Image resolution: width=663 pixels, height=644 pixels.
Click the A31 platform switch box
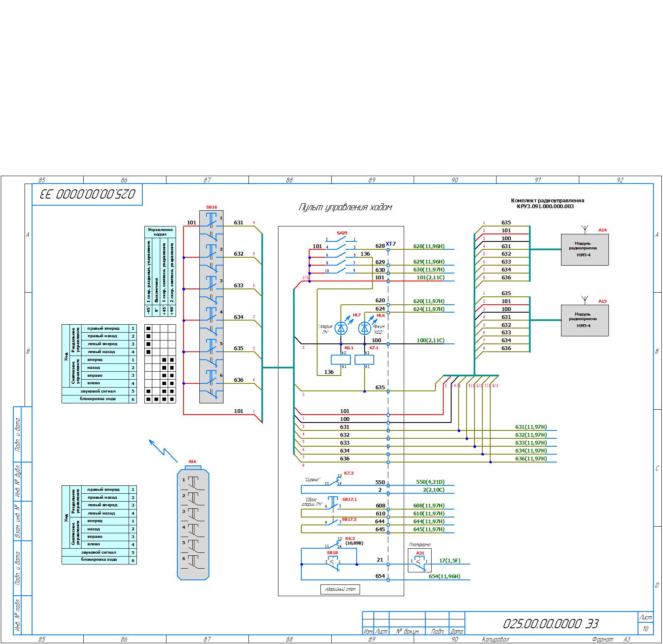click(x=420, y=560)
